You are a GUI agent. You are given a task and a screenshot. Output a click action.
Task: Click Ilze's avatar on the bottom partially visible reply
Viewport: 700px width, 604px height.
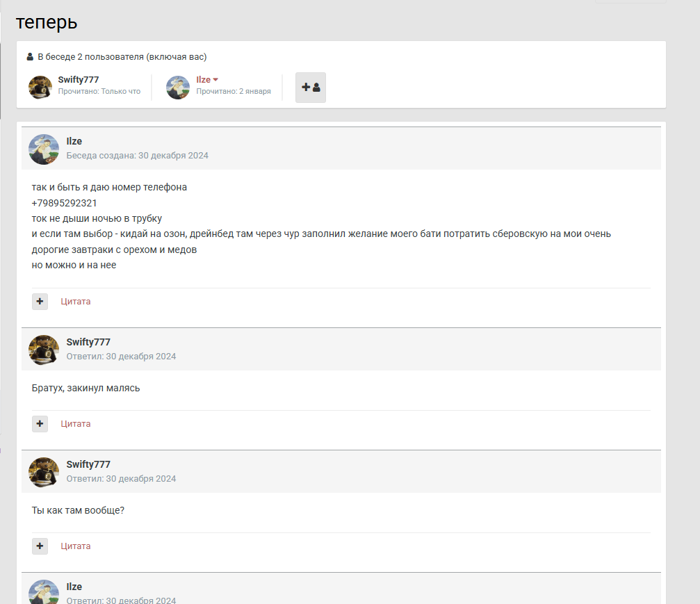[x=44, y=592]
